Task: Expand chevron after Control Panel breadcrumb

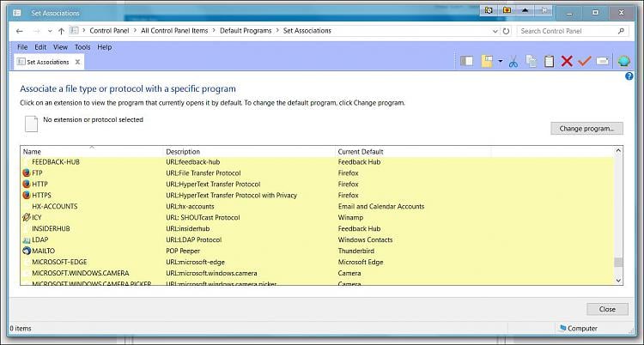Action: pos(135,31)
